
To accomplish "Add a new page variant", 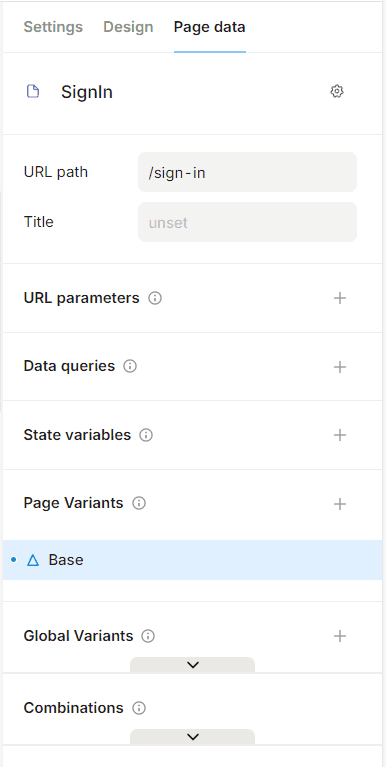I will (x=340, y=504).
